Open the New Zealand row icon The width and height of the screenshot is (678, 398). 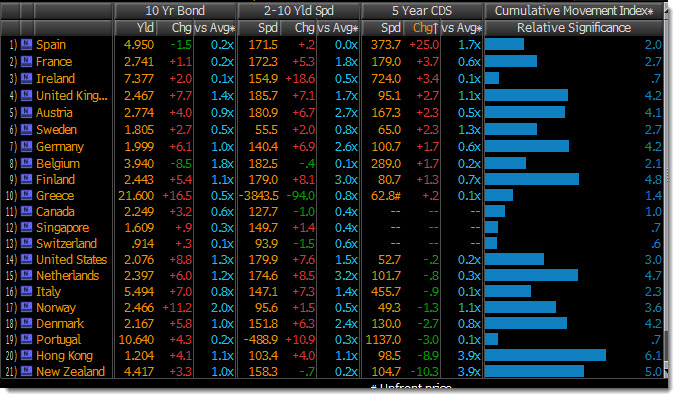[26, 372]
